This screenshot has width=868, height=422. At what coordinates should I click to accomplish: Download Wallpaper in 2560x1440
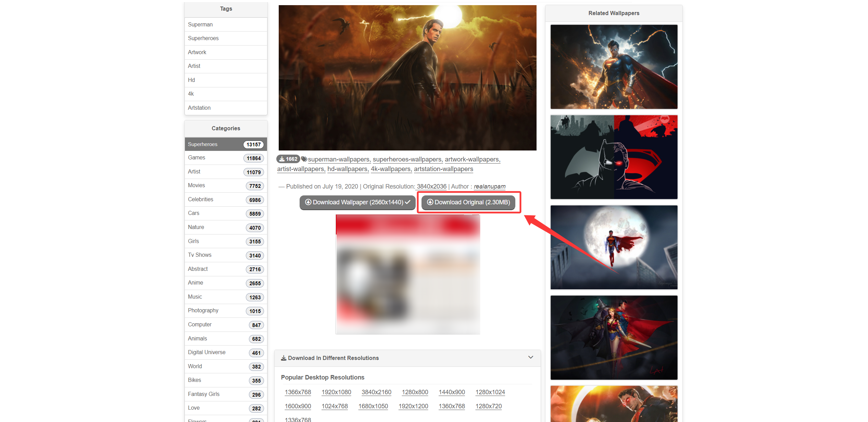357,203
